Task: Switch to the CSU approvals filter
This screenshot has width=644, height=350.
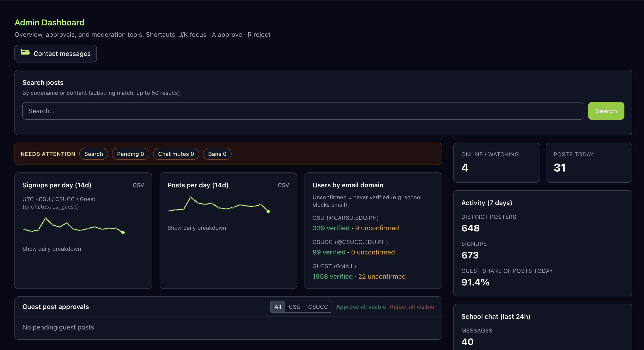Action: (295, 306)
